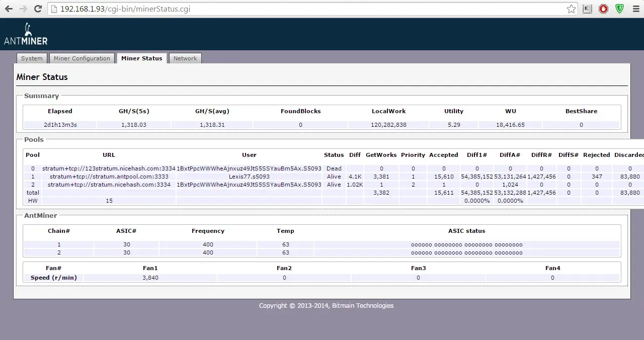The height and width of the screenshot is (340, 644).
Task: Click the Rejected value 347
Action: pyautogui.click(x=597, y=177)
